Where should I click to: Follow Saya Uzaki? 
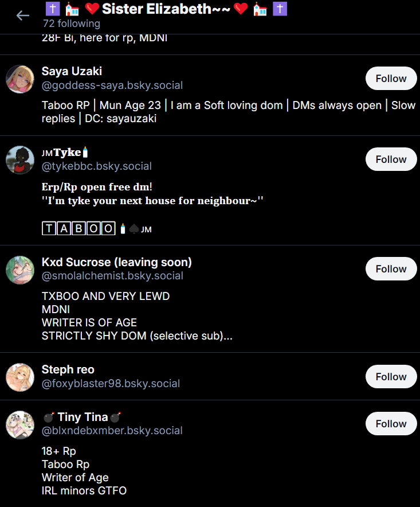point(391,78)
